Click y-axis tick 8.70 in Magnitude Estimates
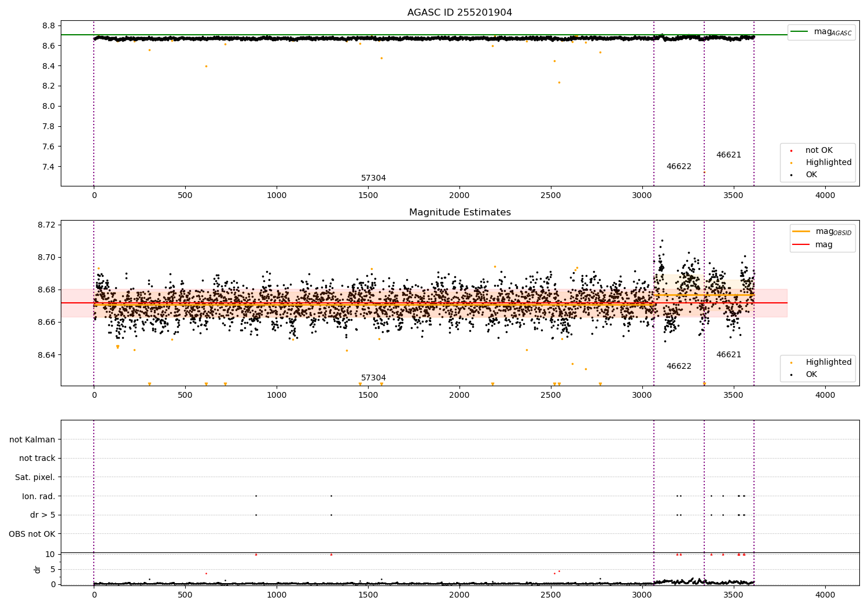Viewport: 868px width, 608px height. [x=46, y=258]
